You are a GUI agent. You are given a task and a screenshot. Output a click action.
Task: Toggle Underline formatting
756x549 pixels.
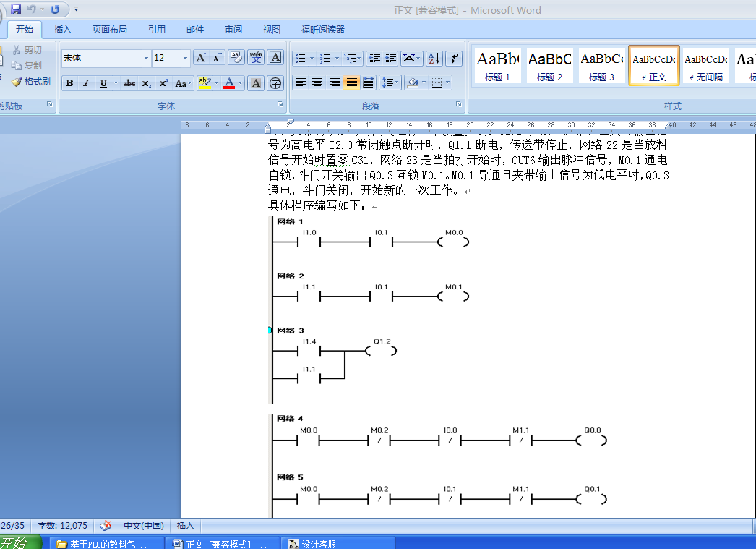103,83
